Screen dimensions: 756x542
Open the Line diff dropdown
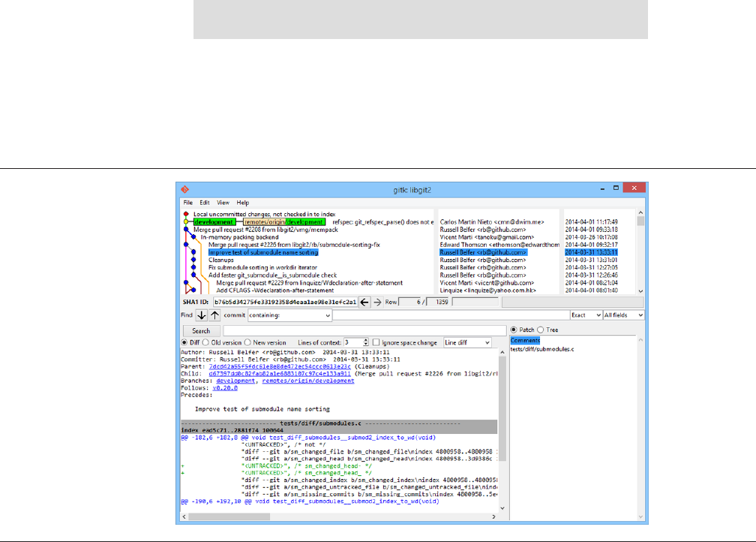coord(467,342)
